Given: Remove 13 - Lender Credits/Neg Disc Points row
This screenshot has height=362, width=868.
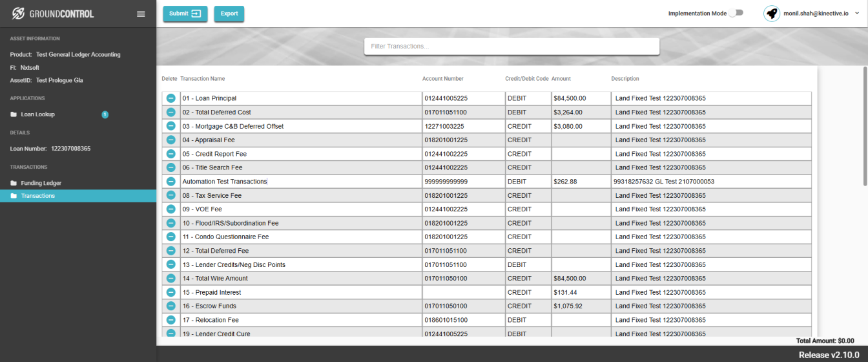Looking at the screenshot, I should pyautogui.click(x=171, y=264).
